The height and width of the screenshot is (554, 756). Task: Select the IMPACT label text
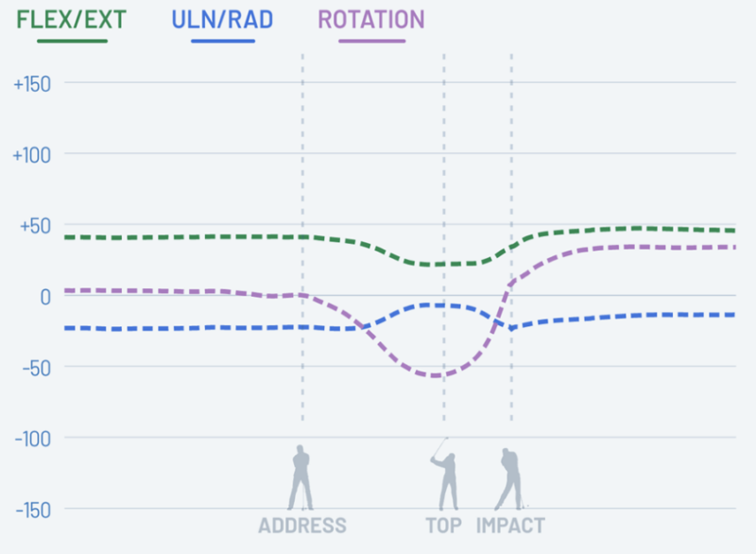(510, 526)
